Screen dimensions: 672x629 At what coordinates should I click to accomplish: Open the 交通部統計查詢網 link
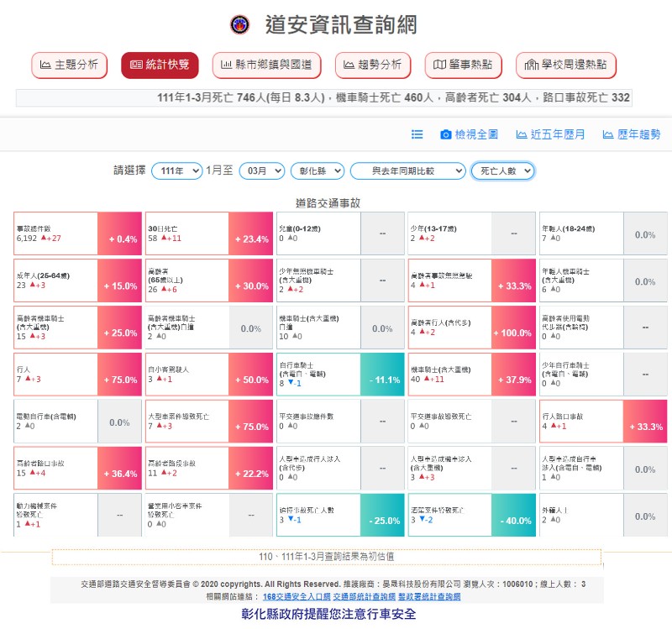click(x=365, y=596)
